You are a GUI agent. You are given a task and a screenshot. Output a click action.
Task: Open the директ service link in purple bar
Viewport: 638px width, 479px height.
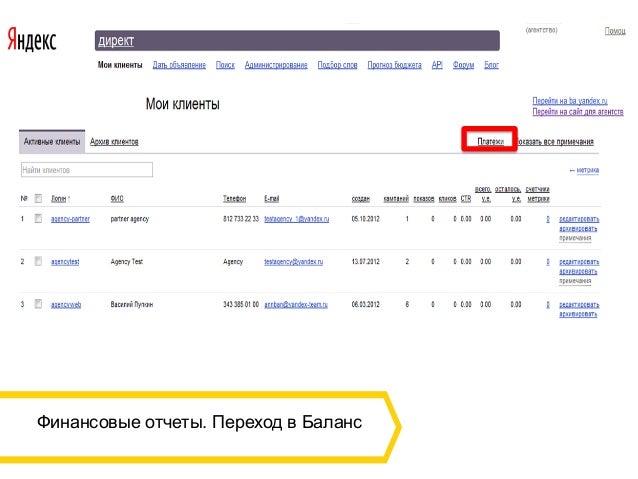point(116,41)
